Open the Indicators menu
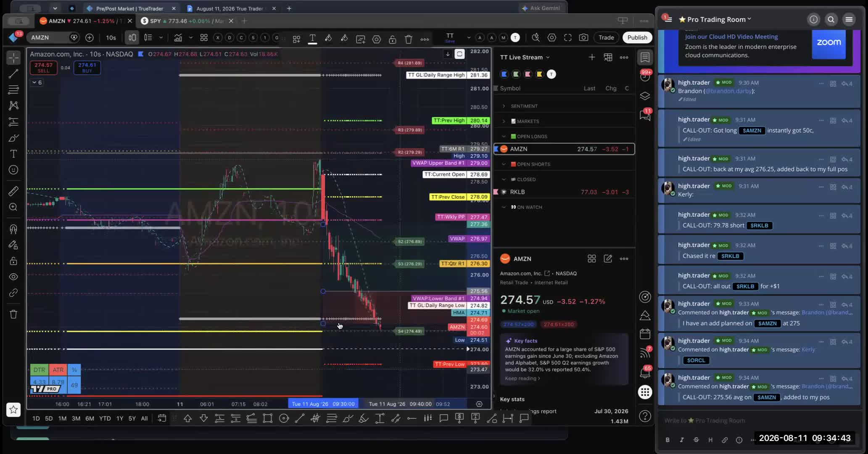868x454 pixels. [x=178, y=37]
